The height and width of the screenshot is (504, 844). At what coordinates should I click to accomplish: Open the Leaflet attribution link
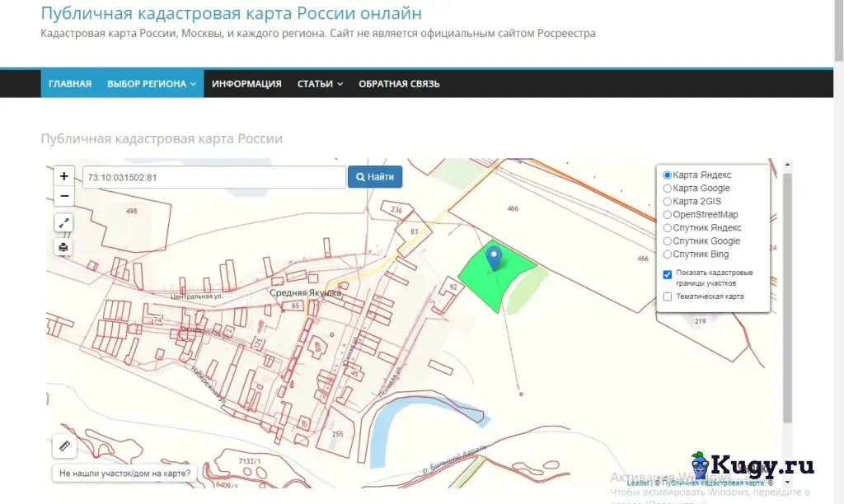(638, 483)
